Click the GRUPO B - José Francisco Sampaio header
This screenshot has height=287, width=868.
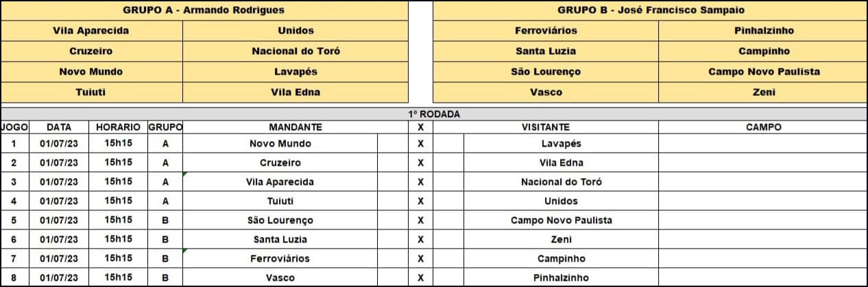coord(650,10)
